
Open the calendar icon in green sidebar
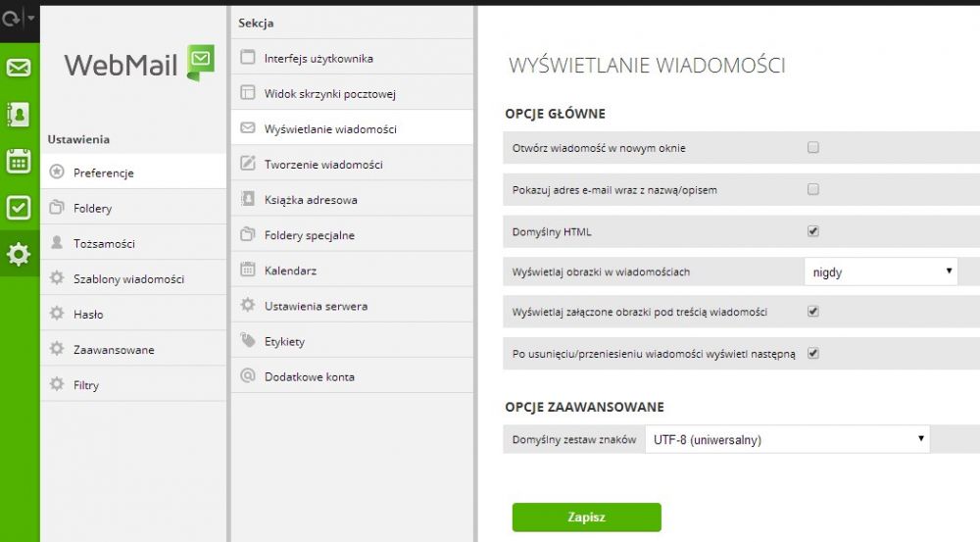[19, 162]
